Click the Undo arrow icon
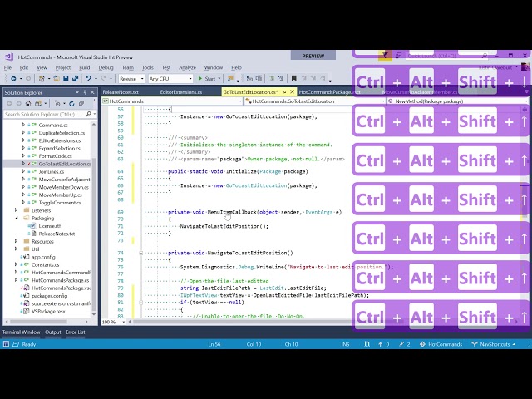The height and width of the screenshot is (399, 532). click(x=88, y=79)
